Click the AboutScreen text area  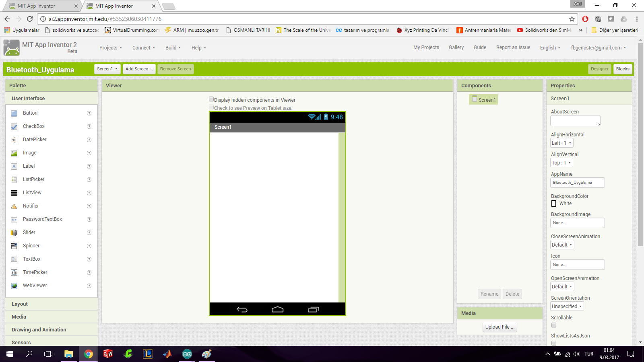[576, 121]
